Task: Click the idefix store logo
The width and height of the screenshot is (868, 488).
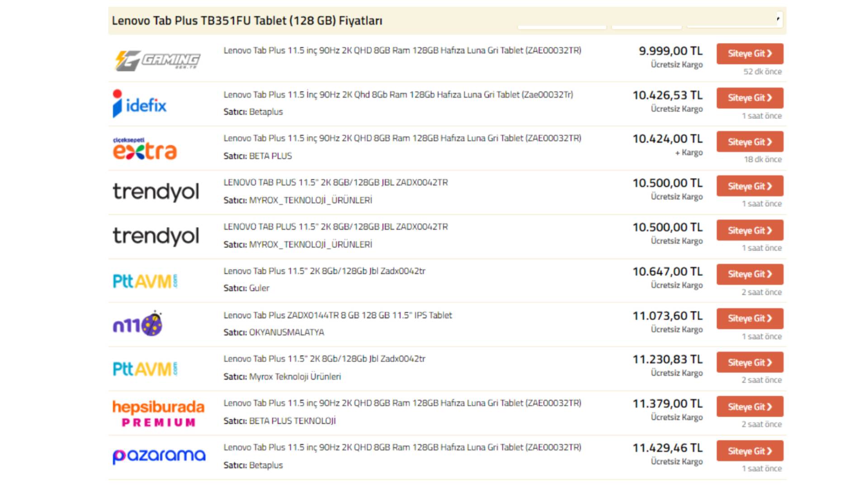Action: [x=140, y=104]
